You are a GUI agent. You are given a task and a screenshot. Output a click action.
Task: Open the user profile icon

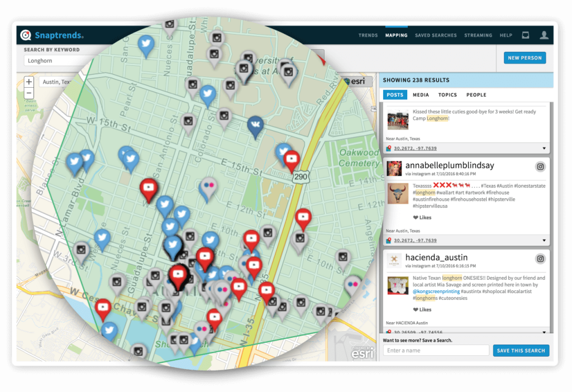coord(544,35)
